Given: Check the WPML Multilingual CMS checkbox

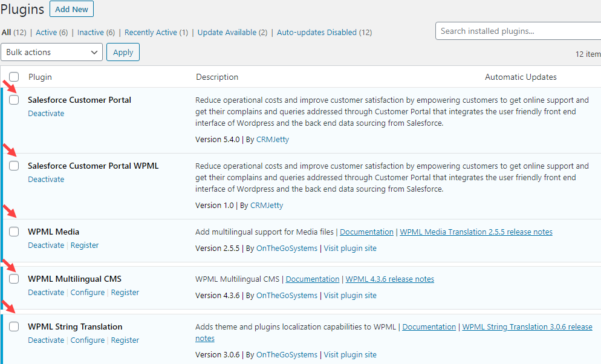Looking at the screenshot, I should (x=14, y=279).
